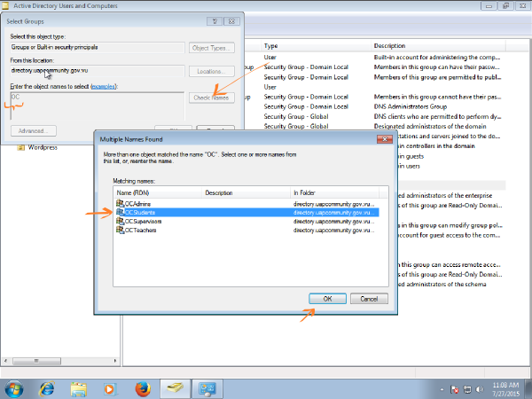Click the volume icon in system tray
Screen dimensions: 532x399
coord(480,389)
